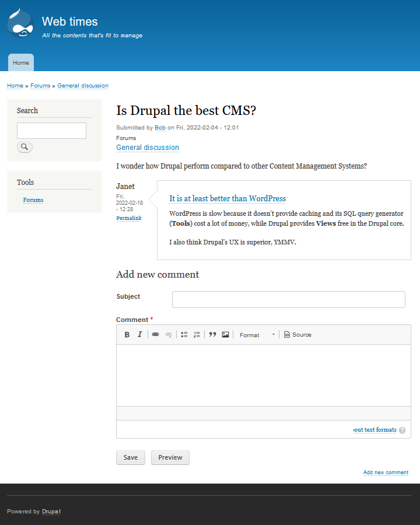This screenshot has height=525, width=420.
Task: Focus the comment Subject field
Action: point(288,299)
